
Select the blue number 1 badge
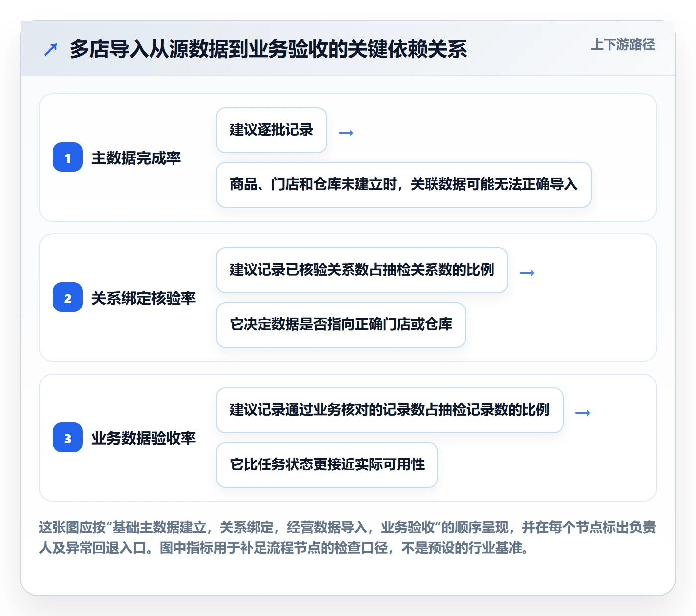(68, 157)
